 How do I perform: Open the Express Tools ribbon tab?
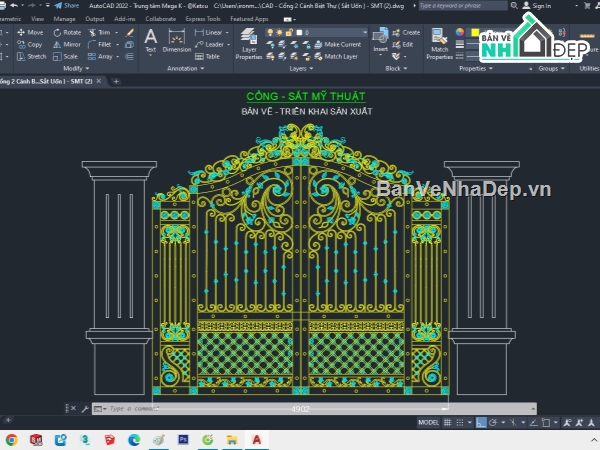tap(203, 19)
